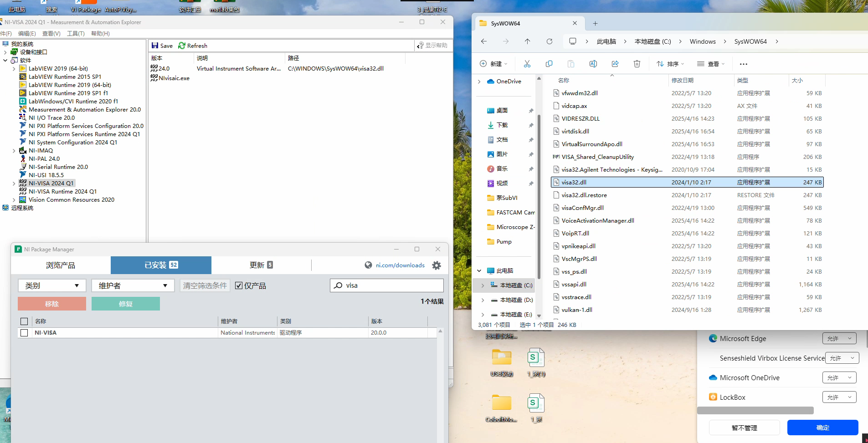Open the more options ellipsis in Explorer
The width and height of the screenshot is (868, 443).
pos(744,64)
